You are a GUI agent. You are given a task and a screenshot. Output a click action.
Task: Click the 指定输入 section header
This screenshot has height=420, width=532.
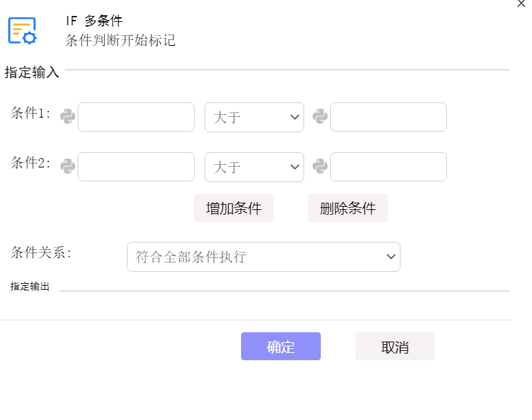(x=32, y=72)
